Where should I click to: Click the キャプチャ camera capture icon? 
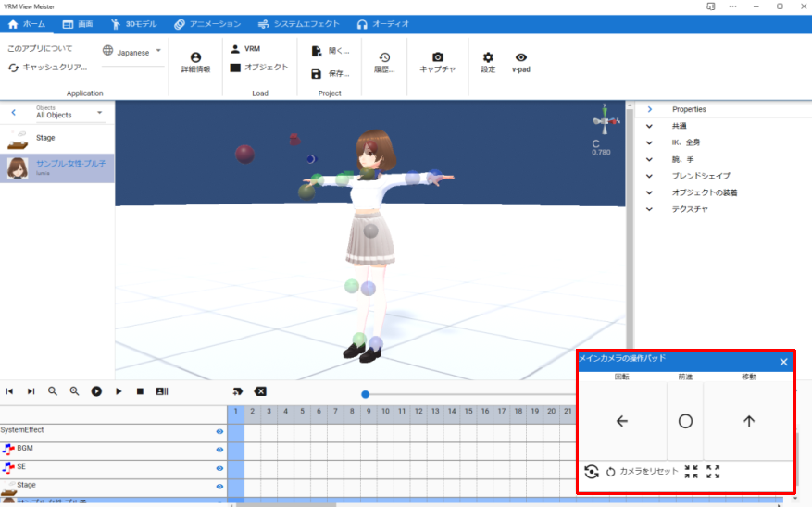[438, 63]
